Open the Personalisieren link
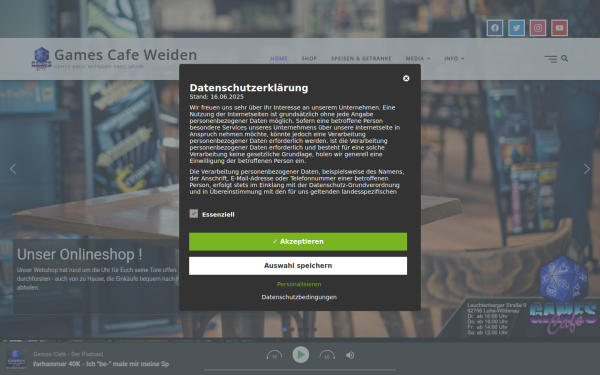 click(x=299, y=284)
